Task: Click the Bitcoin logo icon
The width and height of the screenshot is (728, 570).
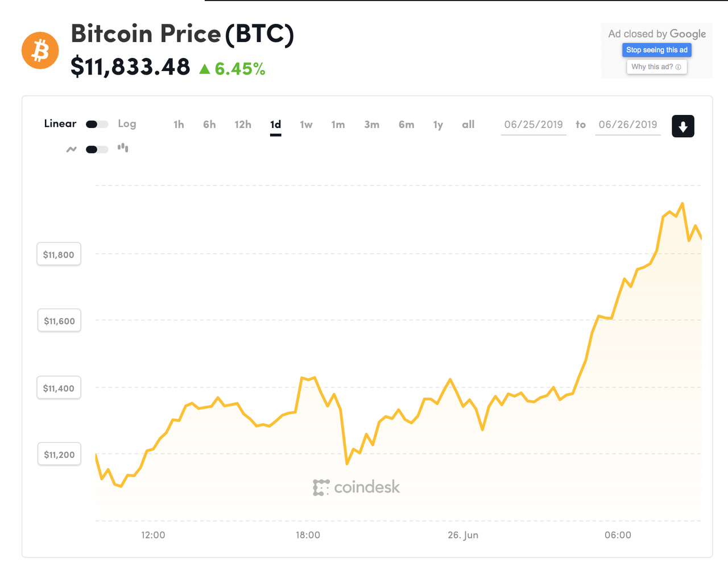Action: 40,50
